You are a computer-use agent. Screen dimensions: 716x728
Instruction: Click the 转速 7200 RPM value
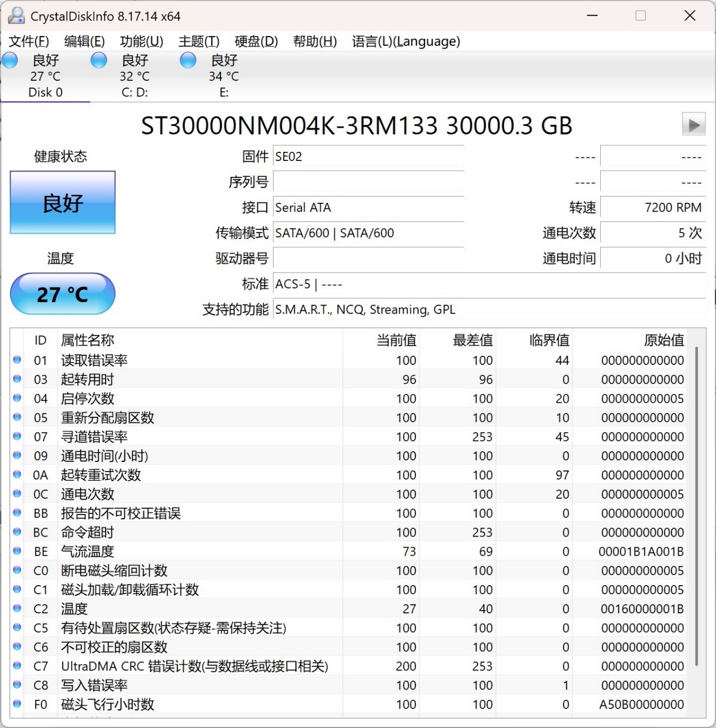(x=653, y=207)
